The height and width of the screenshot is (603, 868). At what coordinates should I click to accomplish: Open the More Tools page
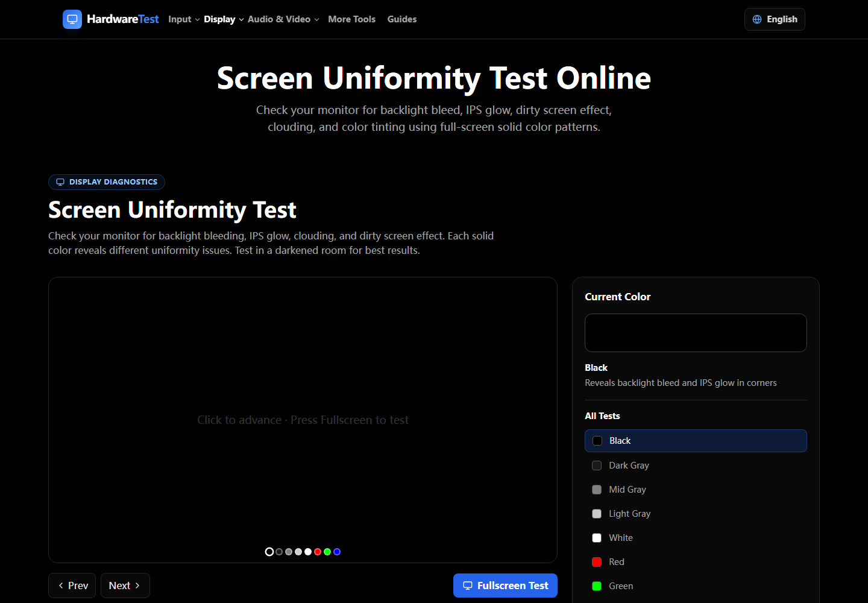pos(352,19)
